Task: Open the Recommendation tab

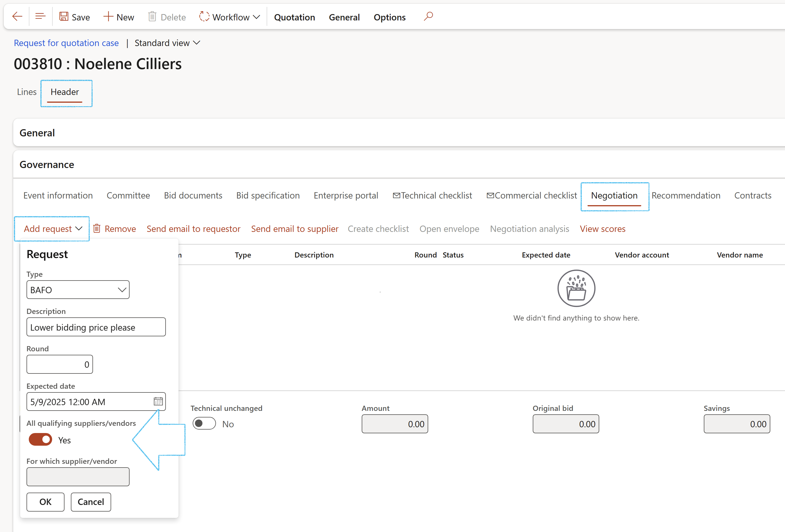Action: click(686, 195)
